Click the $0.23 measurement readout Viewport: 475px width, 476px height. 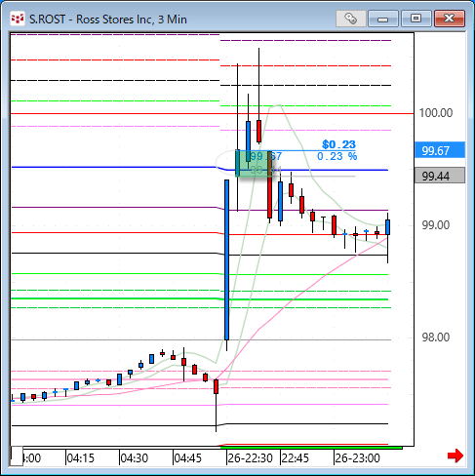pos(338,144)
